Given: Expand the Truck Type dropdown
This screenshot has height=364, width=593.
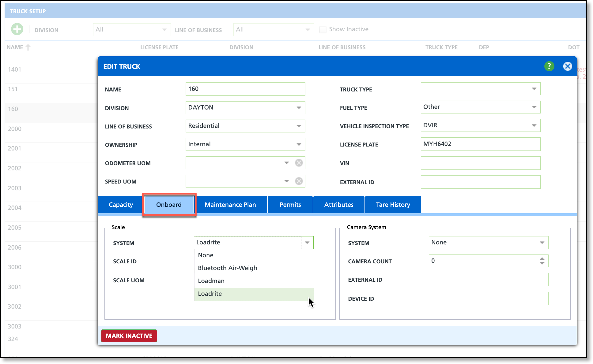Looking at the screenshot, I should click(534, 89).
